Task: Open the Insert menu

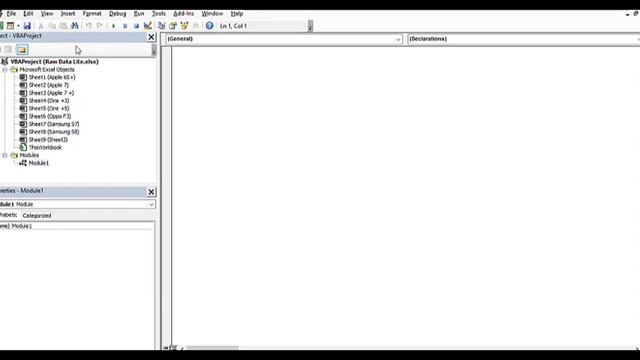Action: pos(68,13)
